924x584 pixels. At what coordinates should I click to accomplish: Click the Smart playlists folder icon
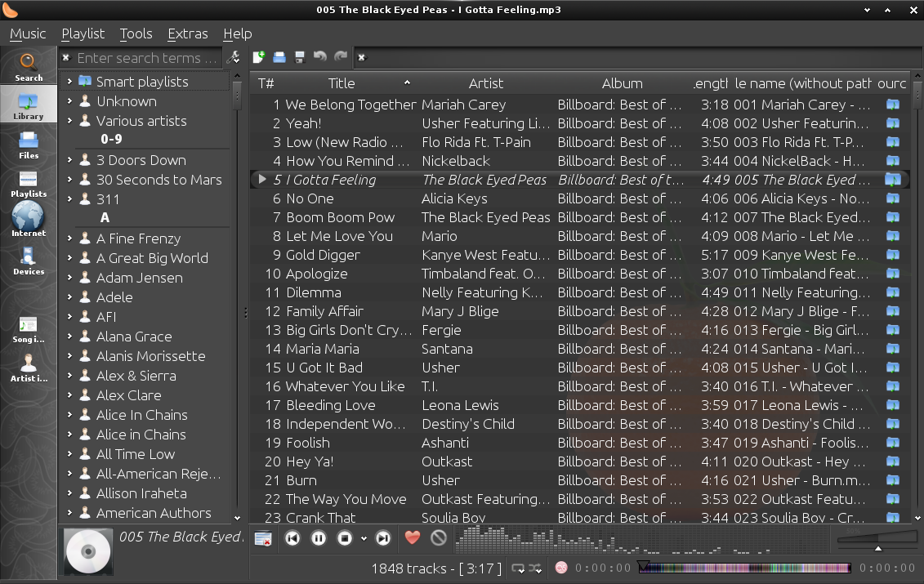[x=85, y=81]
